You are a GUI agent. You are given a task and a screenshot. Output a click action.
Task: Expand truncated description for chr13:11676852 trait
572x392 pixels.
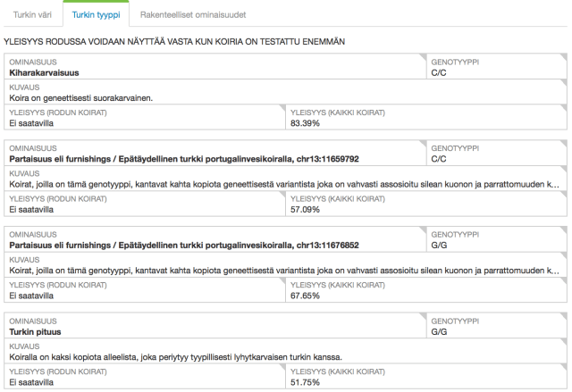click(x=556, y=271)
